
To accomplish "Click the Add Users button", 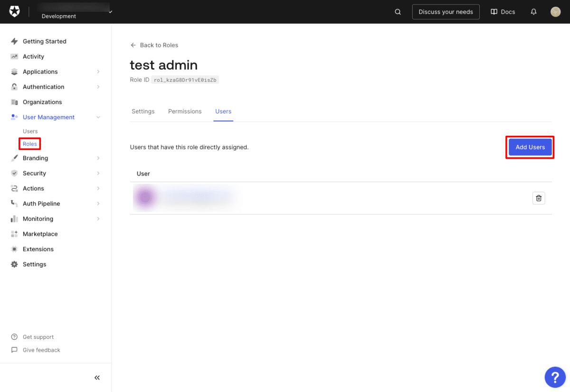I will [530, 147].
